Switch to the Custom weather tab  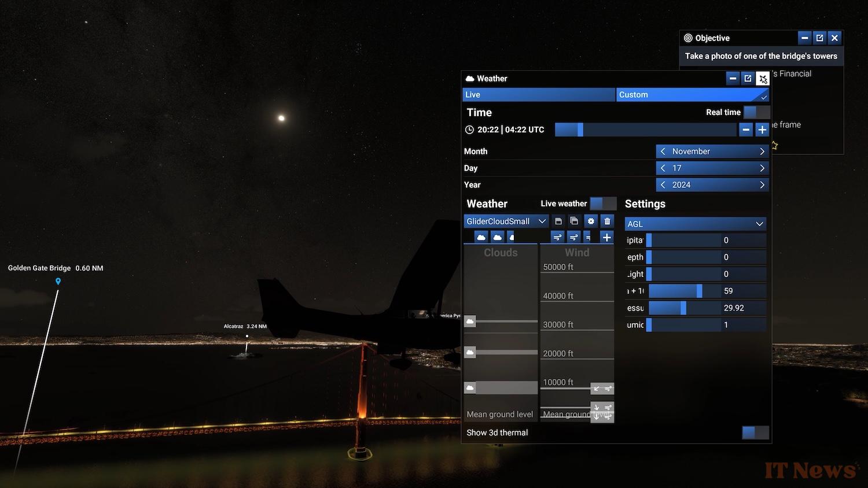click(692, 95)
